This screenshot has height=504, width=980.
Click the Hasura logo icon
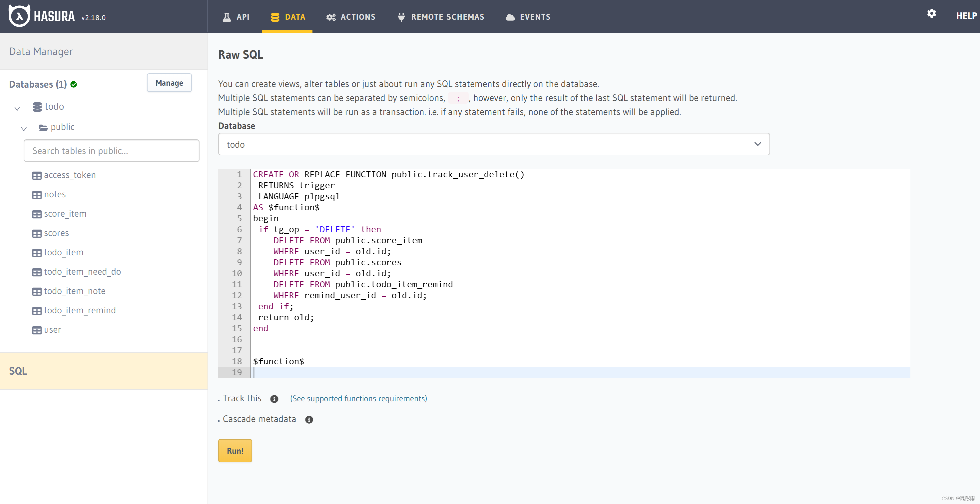19,16
